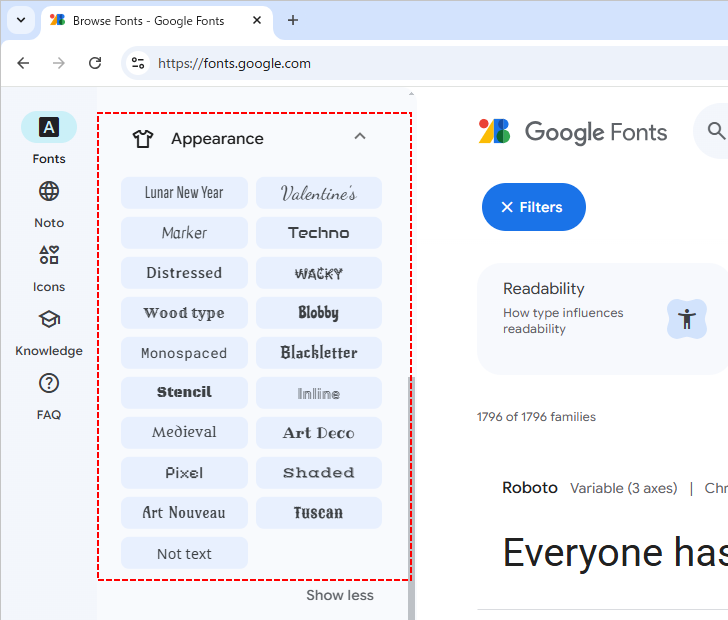This screenshot has width=728, height=620.
Task: Click the address bar URL
Action: (234, 63)
